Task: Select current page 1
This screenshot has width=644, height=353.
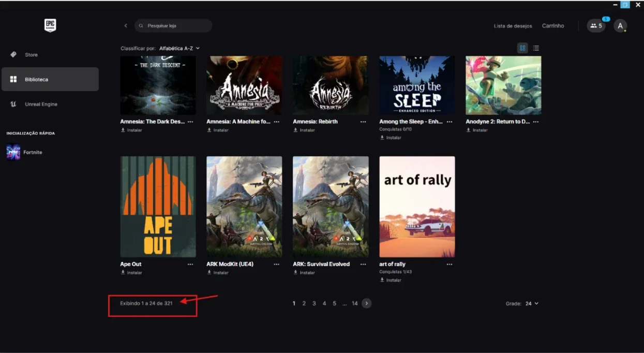Action: coord(294,303)
